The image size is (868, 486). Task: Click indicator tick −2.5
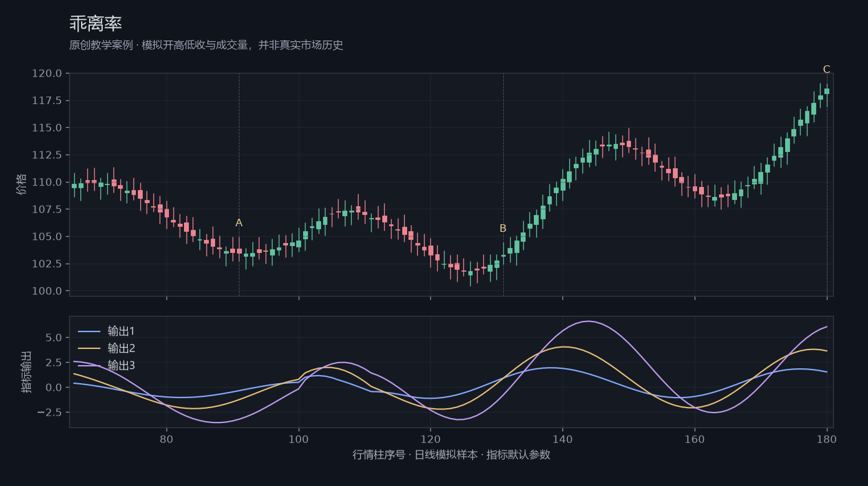click(50, 412)
